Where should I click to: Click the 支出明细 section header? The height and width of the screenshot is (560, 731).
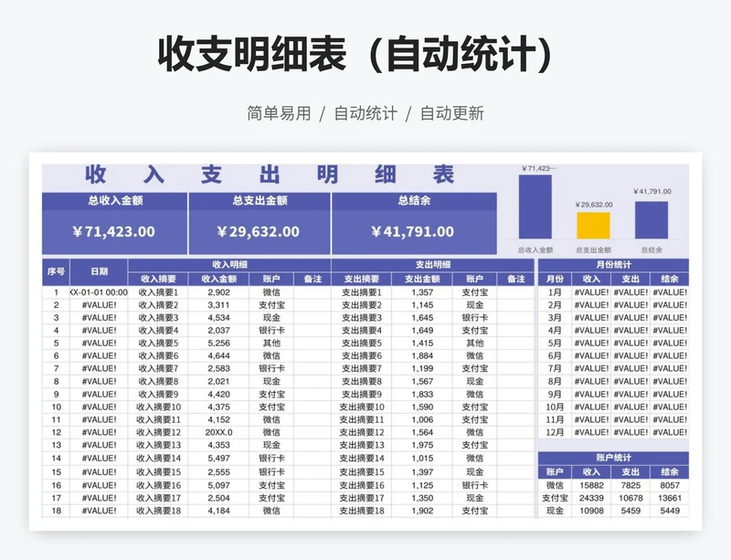coord(432,265)
